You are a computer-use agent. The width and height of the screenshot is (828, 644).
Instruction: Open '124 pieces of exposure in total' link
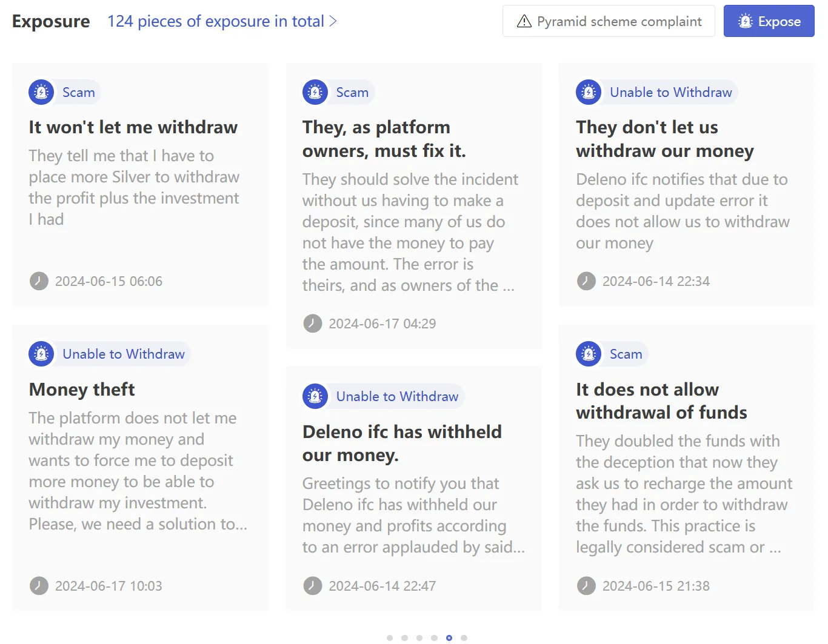click(x=222, y=21)
